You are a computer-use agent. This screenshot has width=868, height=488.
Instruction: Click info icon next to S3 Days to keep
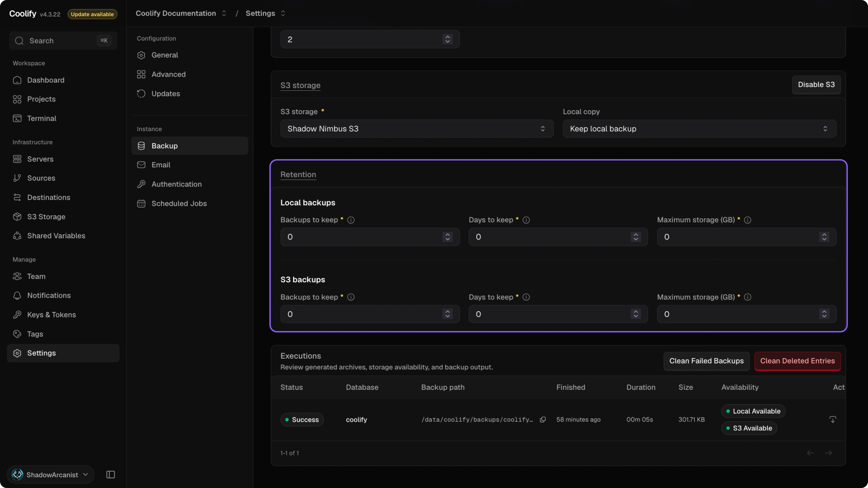[526, 297]
